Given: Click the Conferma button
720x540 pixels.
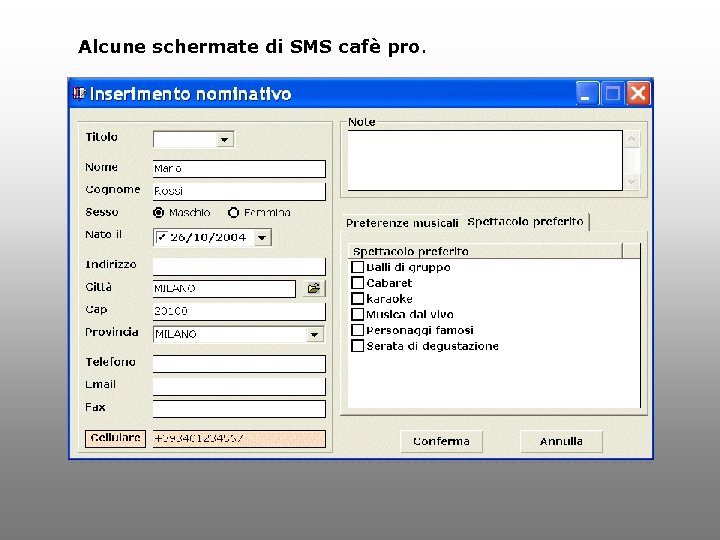Looking at the screenshot, I should pos(441,441).
